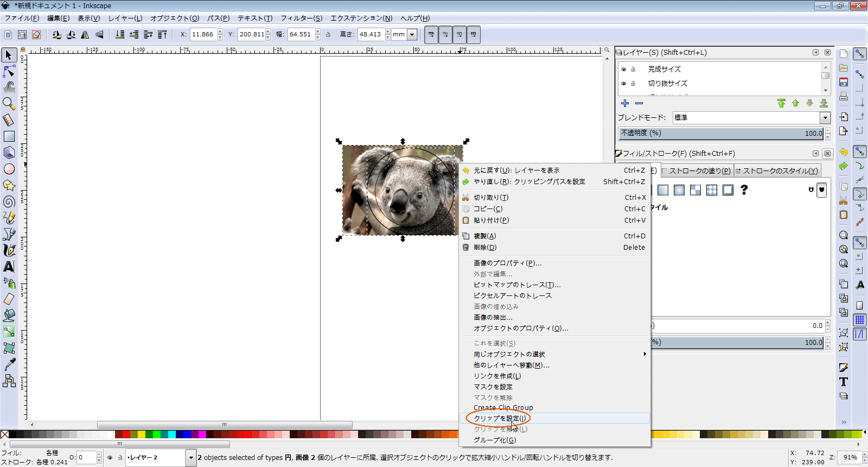Switch to ストロークのスタイル tab
Screen dimensions: 868x467
[x=777, y=171]
